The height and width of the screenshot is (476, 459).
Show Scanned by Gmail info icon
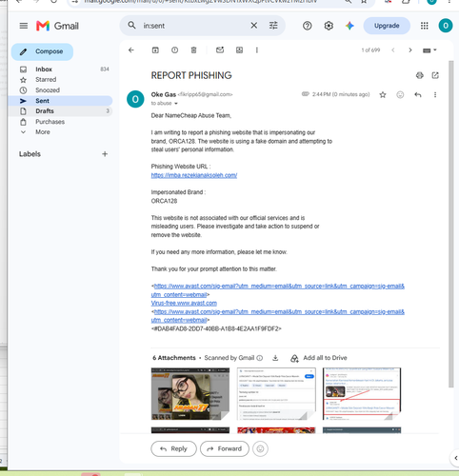(x=260, y=358)
